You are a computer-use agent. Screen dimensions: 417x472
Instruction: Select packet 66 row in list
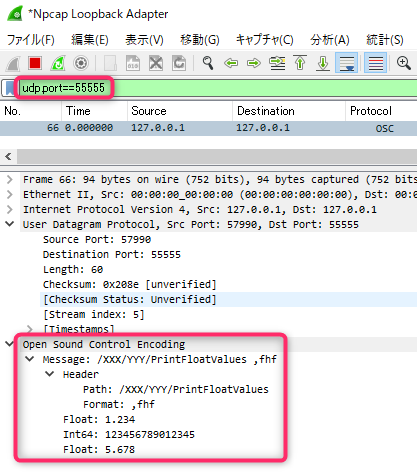[x=208, y=128]
